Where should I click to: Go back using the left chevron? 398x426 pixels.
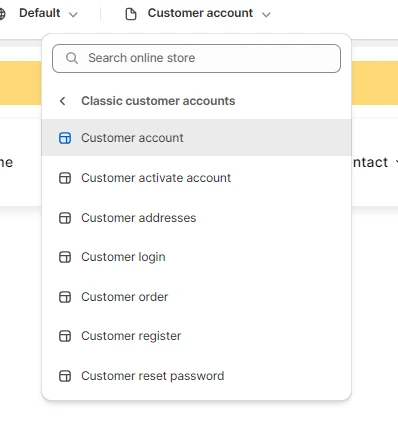click(x=62, y=101)
